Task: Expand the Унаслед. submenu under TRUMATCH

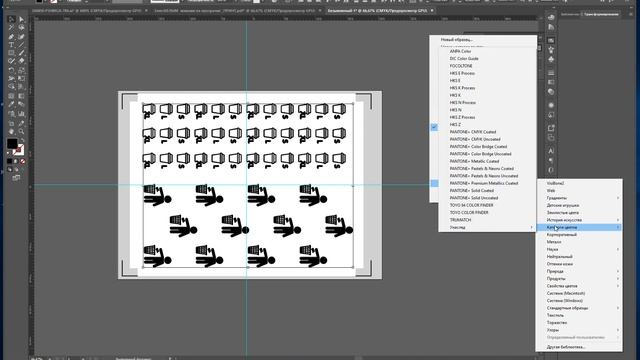Action: [487, 227]
